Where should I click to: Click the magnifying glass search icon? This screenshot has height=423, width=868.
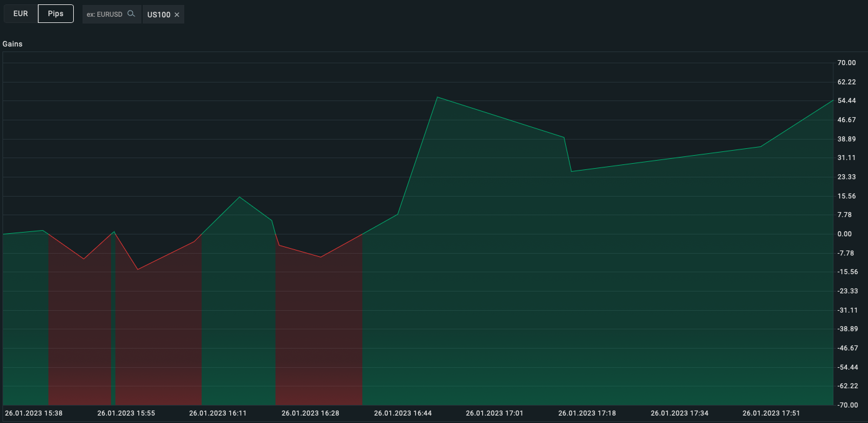[131, 14]
